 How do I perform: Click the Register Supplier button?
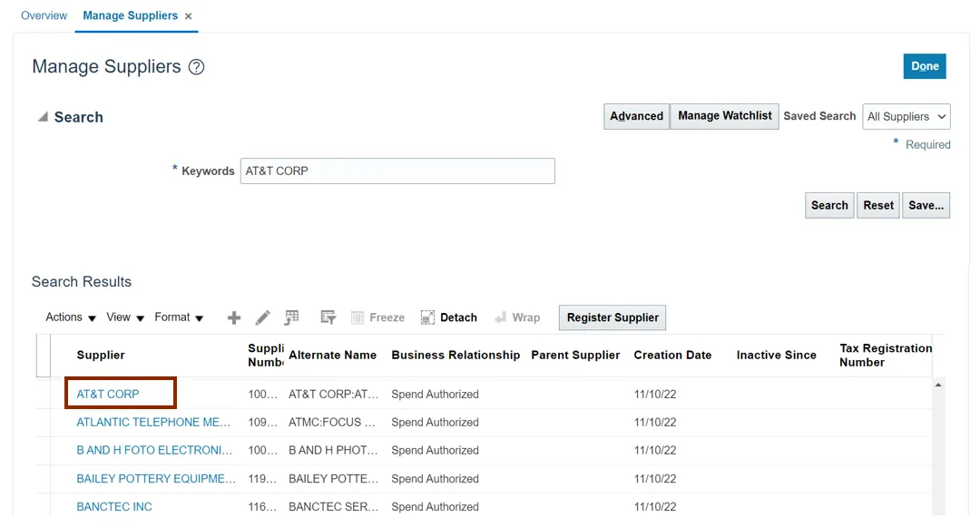612,317
